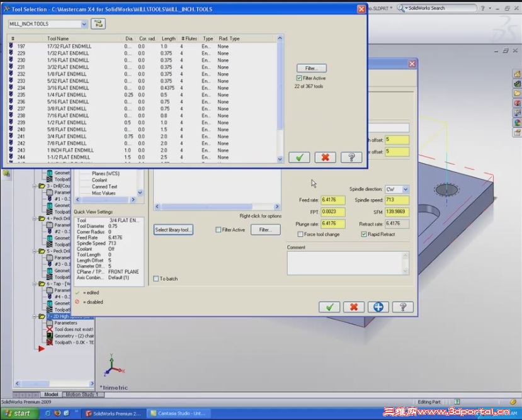Select the 1/4 FLAT ENDMILL row

tap(143, 95)
